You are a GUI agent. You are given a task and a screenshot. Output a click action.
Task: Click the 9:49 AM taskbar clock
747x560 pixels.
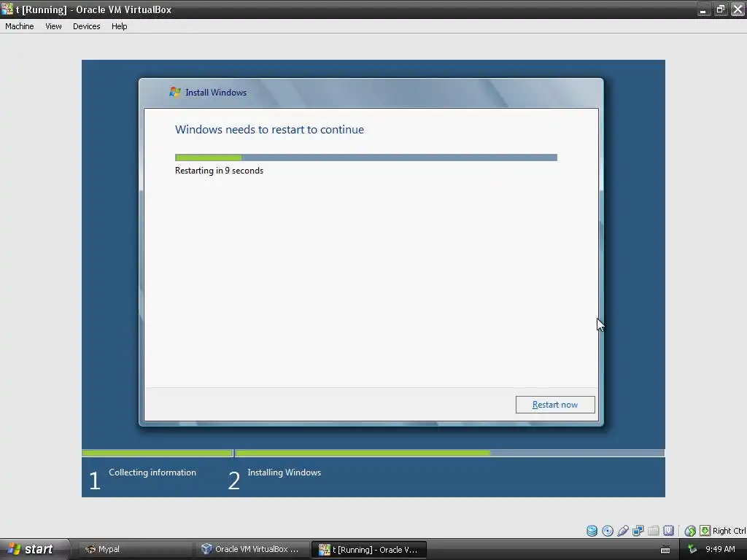720,550
